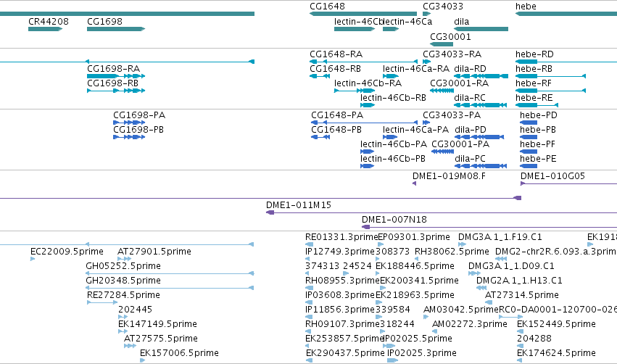
Task: Select transcript lectin-46Ca-RA
Action: [391, 76]
